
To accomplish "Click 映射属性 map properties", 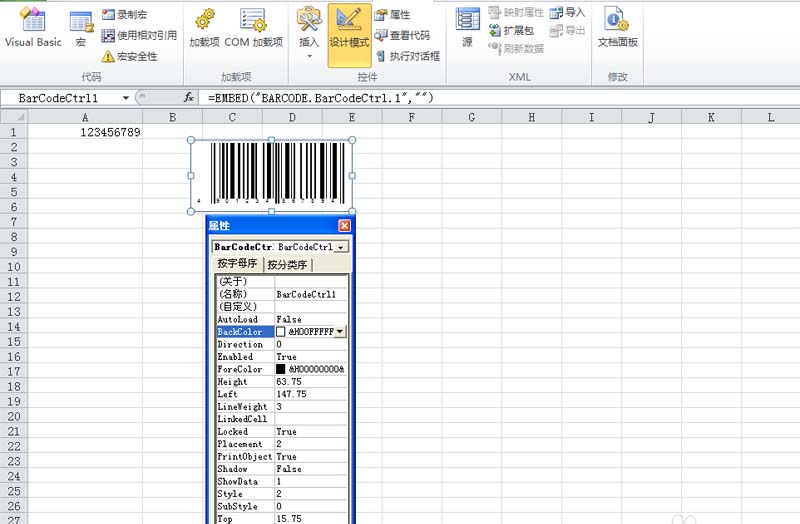I will [x=516, y=12].
